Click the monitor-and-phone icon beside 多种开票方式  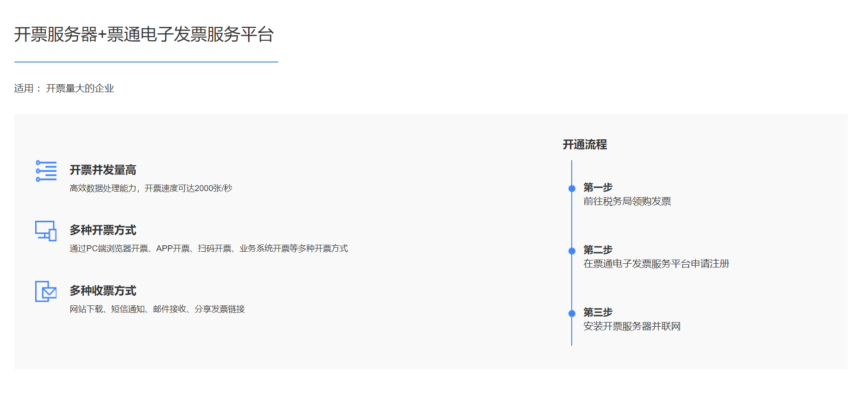[x=46, y=231]
